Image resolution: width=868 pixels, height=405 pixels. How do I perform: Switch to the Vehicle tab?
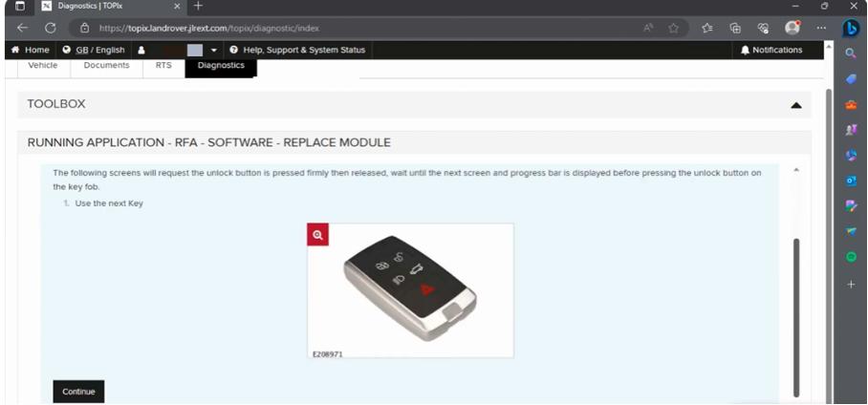point(43,65)
